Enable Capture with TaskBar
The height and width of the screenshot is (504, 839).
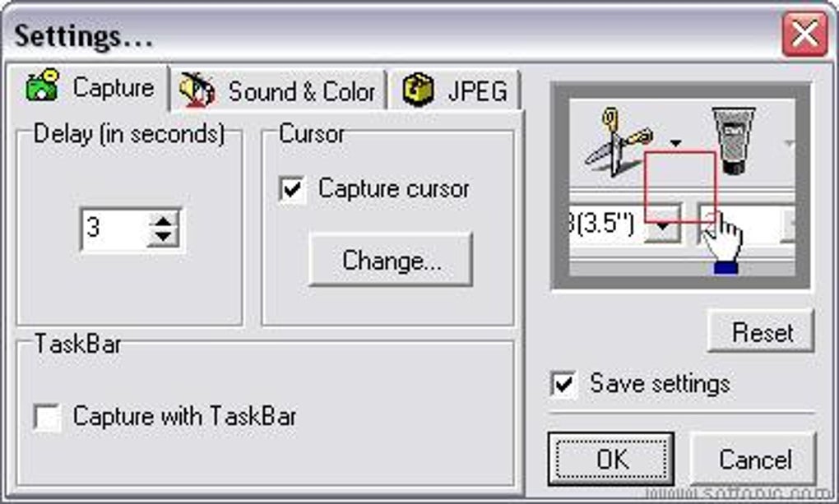(48, 418)
